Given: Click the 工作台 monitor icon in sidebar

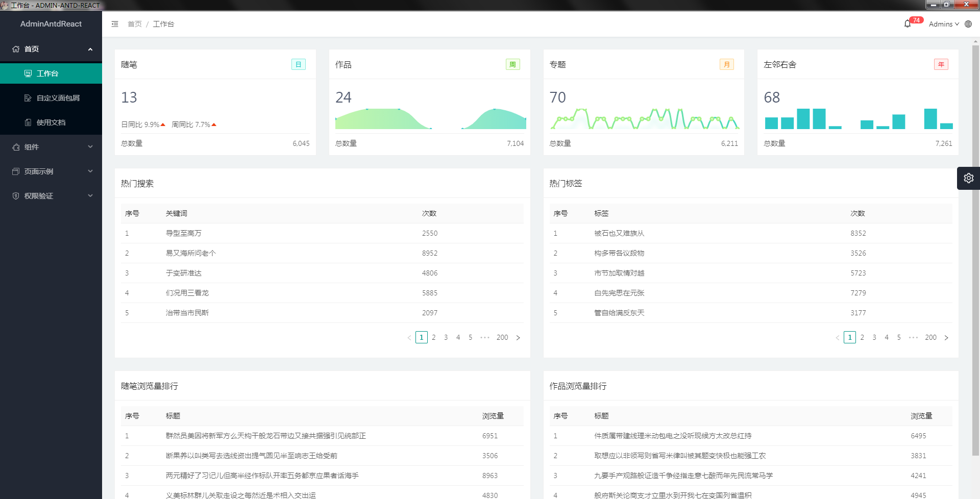Looking at the screenshot, I should click(x=28, y=73).
